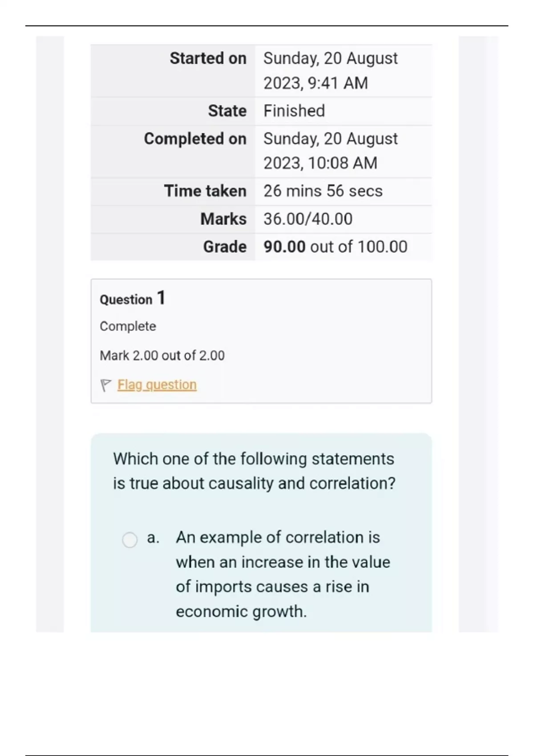534x756 pixels.
Task: Click the Completed on row label
Action: click(195, 139)
